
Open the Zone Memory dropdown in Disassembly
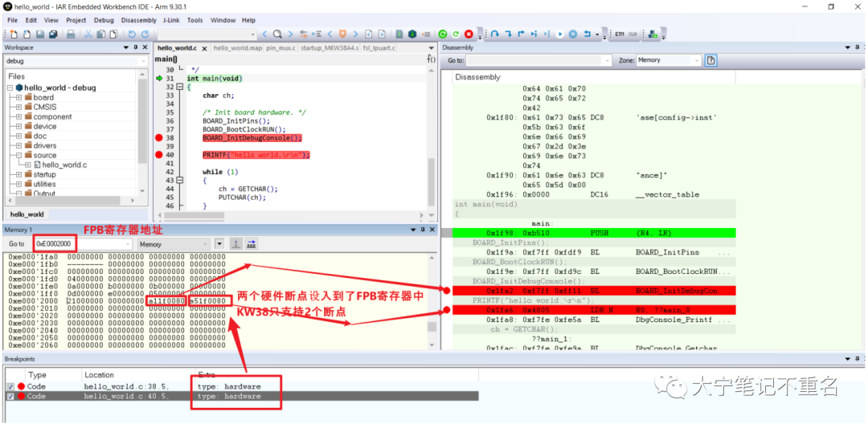668,59
